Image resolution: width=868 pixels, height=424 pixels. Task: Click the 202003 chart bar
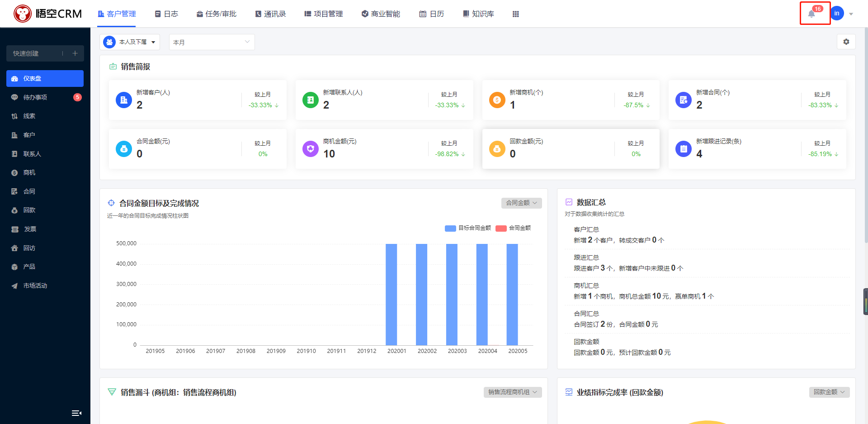[452, 295]
